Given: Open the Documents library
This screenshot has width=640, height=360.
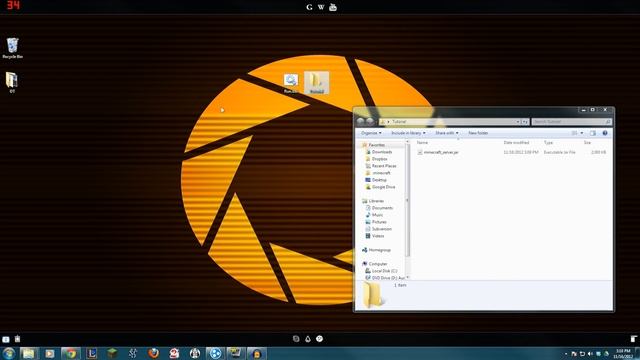Looking at the screenshot, I should click(x=379, y=208).
